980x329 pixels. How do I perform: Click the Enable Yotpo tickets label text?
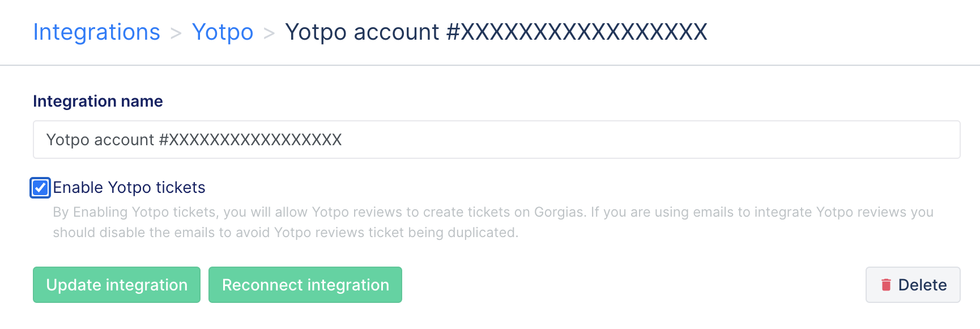pyautogui.click(x=129, y=188)
